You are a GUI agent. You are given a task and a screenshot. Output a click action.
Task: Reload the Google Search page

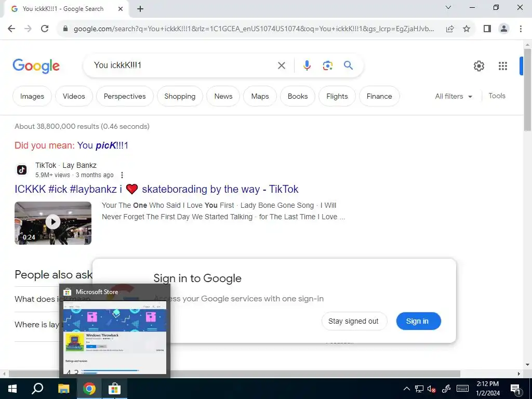(x=45, y=29)
